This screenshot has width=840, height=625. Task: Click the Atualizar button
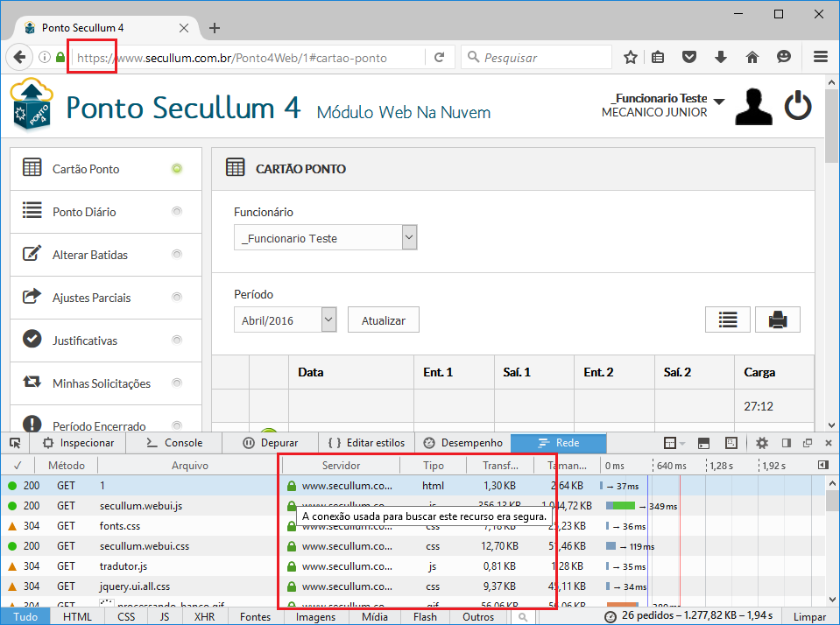(383, 320)
